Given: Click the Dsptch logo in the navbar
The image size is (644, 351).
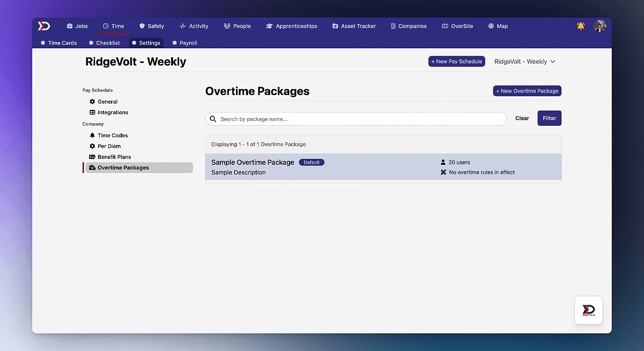Looking at the screenshot, I should pyautogui.click(x=44, y=26).
